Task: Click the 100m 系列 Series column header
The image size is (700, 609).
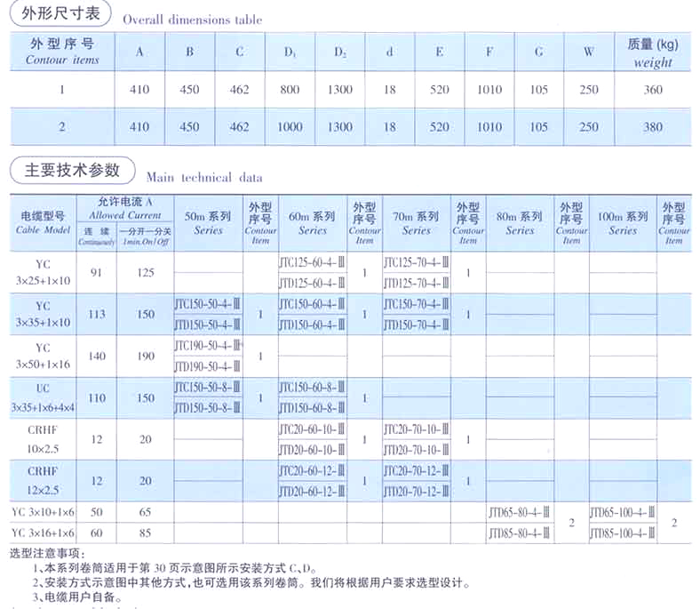Action: click(623, 222)
